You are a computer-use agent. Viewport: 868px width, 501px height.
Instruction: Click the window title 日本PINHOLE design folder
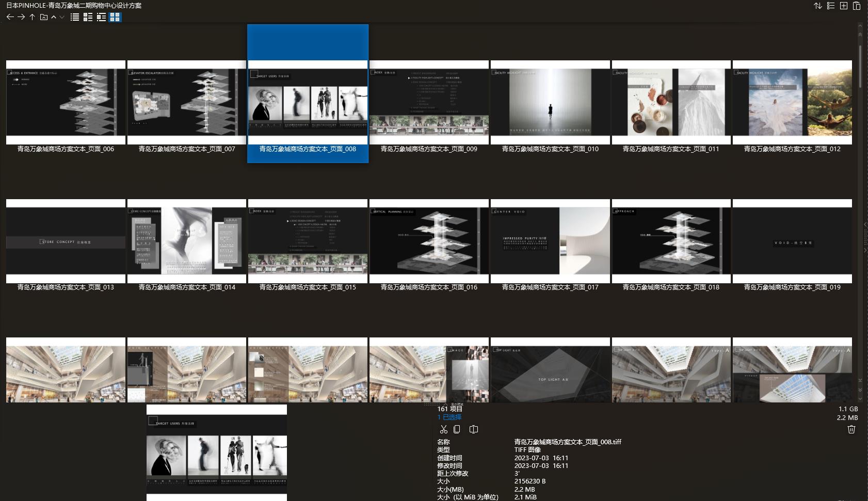point(72,6)
